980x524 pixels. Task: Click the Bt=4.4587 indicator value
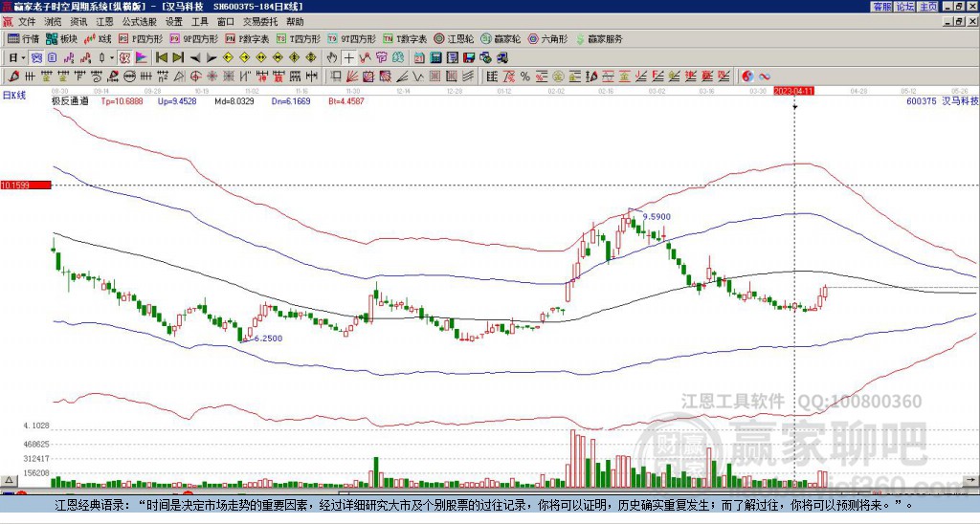click(346, 100)
